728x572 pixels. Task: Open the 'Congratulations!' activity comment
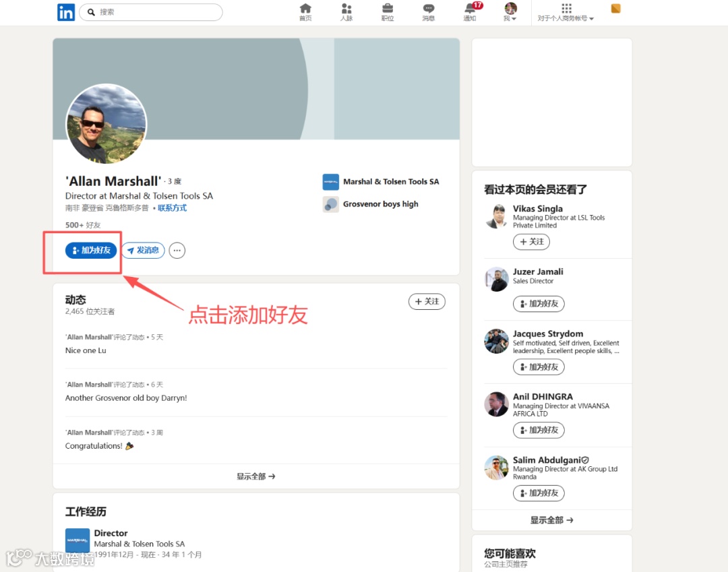coord(99,446)
